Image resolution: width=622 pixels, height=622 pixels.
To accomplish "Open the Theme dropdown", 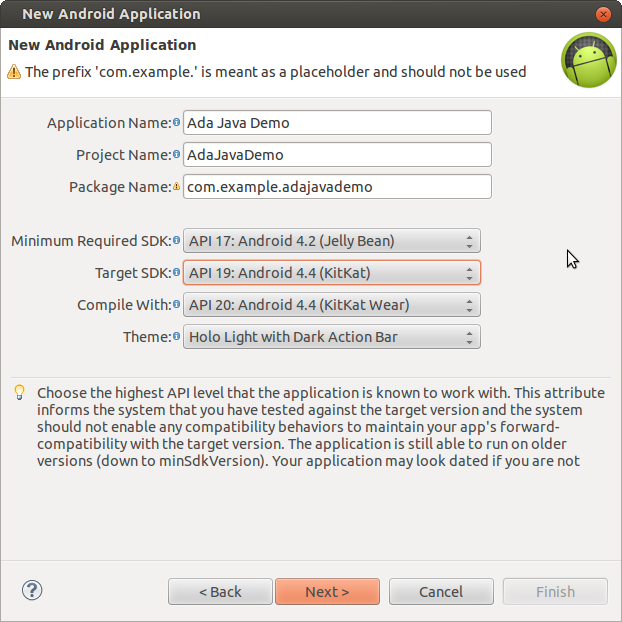I will point(331,337).
